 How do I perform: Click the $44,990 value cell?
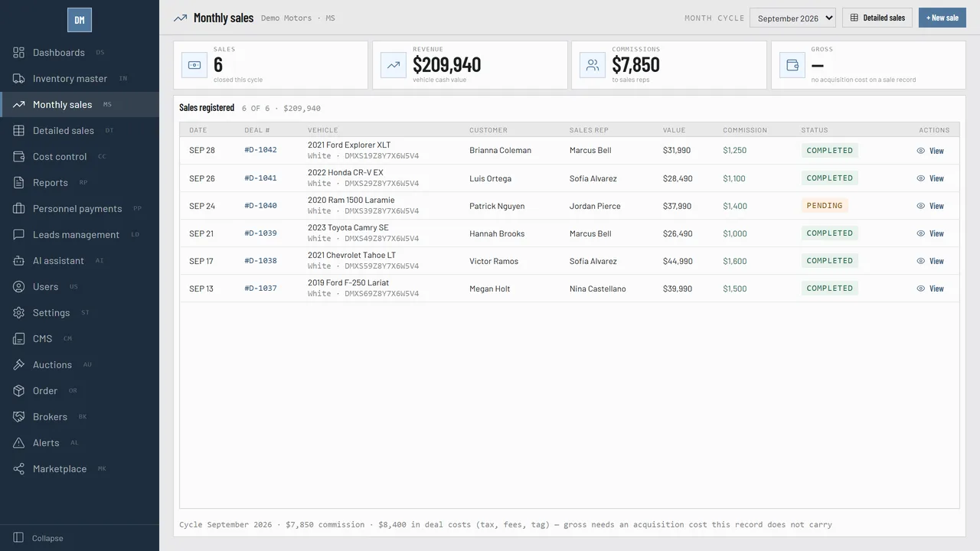tap(678, 261)
